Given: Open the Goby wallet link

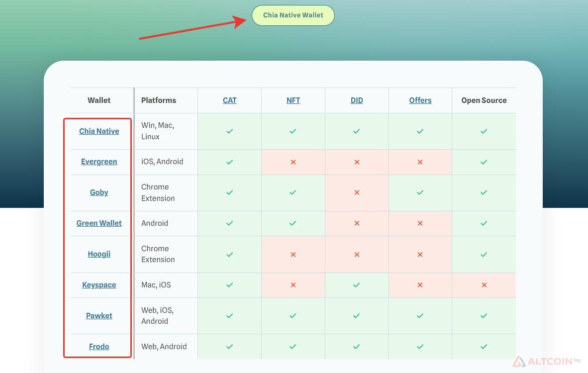Looking at the screenshot, I should point(99,192).
